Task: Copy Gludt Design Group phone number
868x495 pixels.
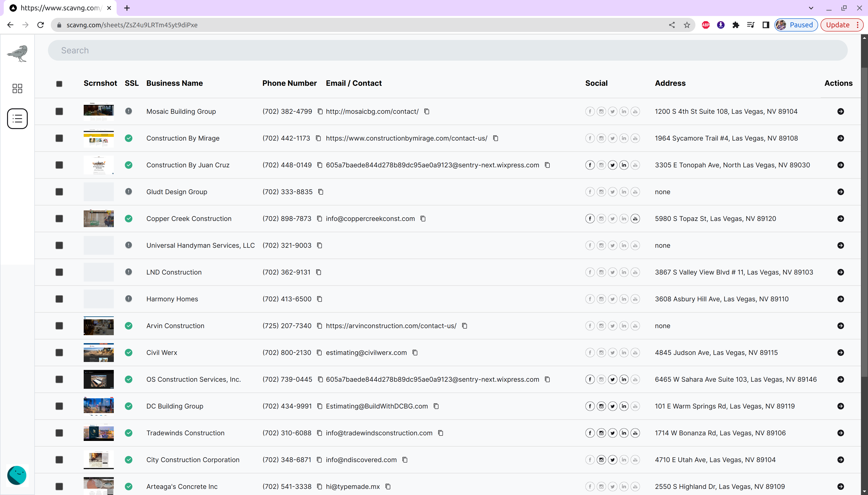Action: (321, 192)
